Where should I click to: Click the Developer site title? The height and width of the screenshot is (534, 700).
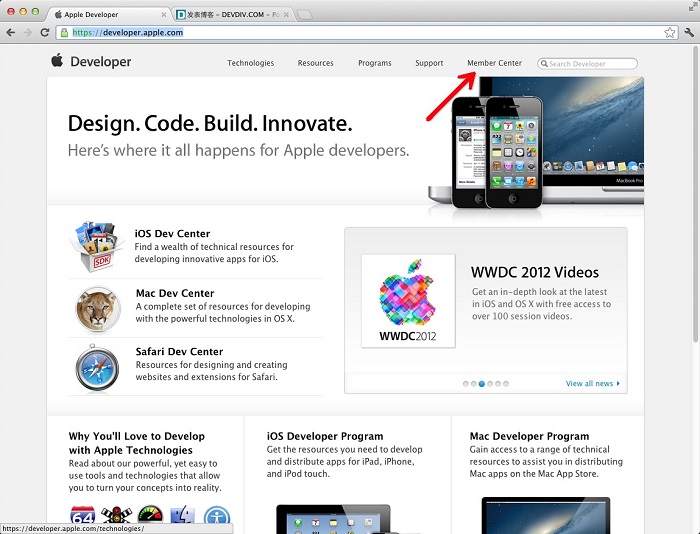100,62
